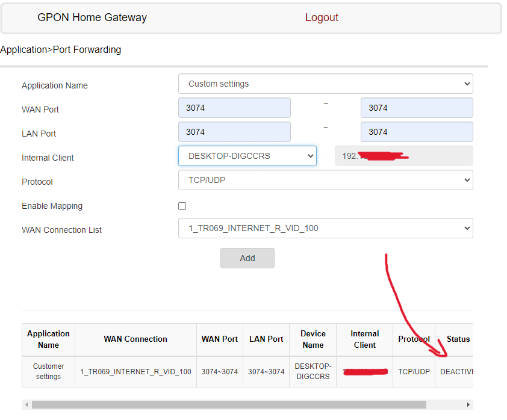Edit the first WAN Port field

point(234,107)
